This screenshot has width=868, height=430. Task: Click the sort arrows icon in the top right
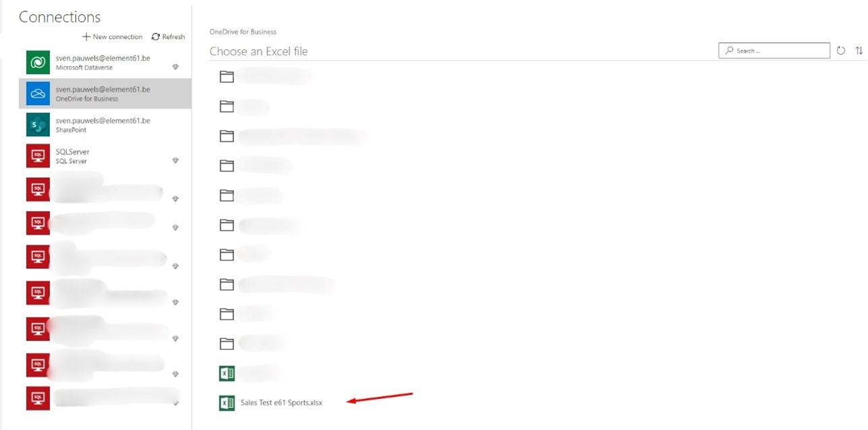pyautogui.click(x=859, y=50)
